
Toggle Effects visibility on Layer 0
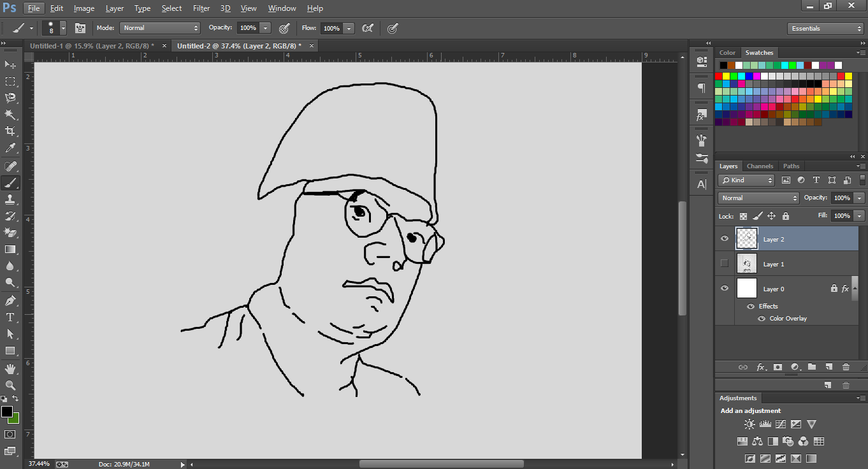[x=751, y=307]
